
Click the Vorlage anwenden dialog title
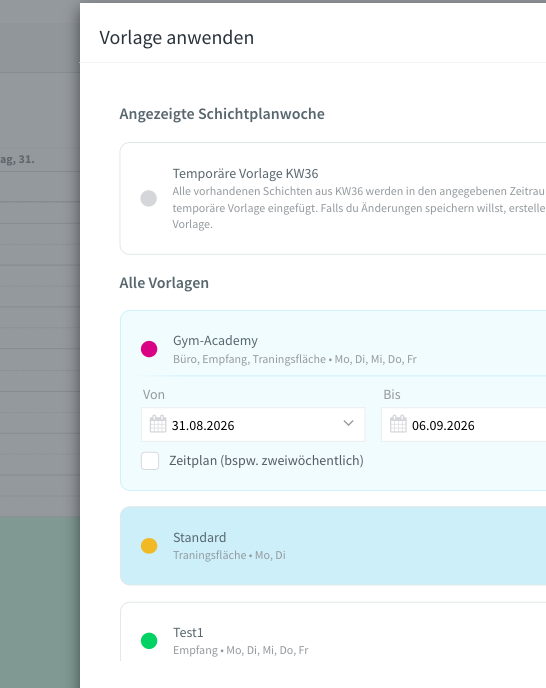click(176, 38)
